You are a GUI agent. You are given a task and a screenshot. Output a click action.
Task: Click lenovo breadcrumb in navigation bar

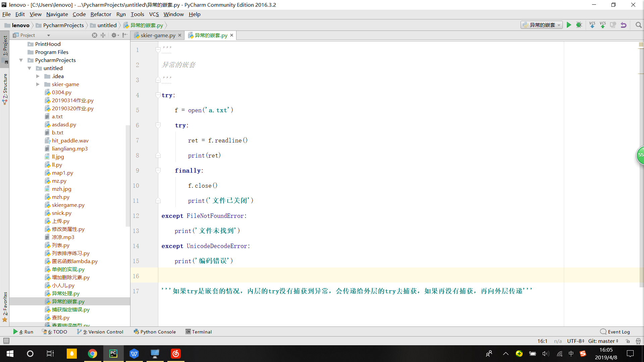(x=20, y=25)
